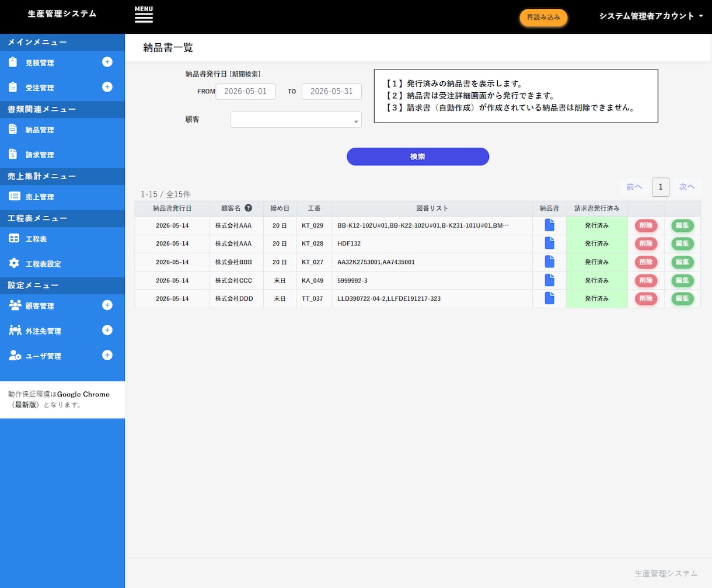Image resolution: width=712 pixels, height=588 pixels.
Task: Expand ユーザ管理 with its plus icon
Action: (x=107, y=355)
